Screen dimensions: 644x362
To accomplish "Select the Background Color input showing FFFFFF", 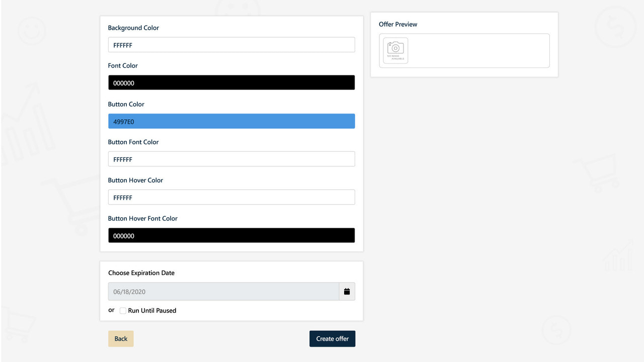I will click(x=231, y=44).
